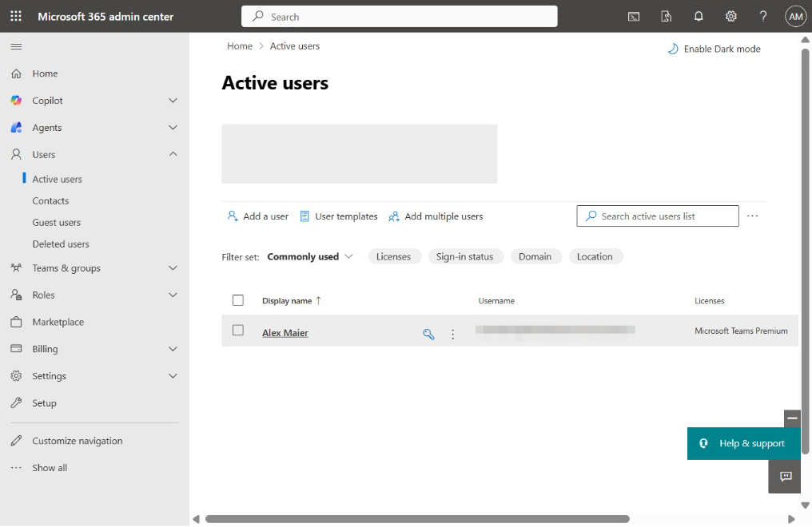Check the select all users checkbox

[x=237, y=300]
